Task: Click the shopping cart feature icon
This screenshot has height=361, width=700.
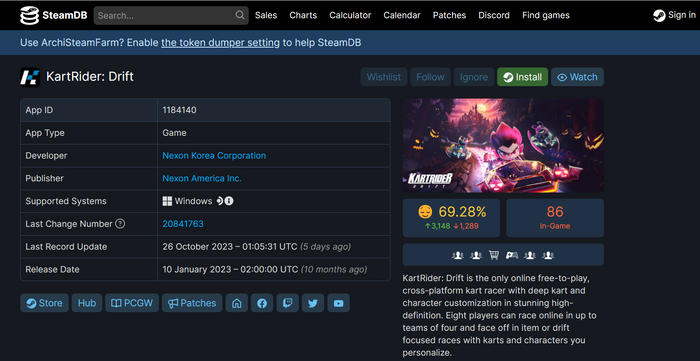Action: point(494,255)
